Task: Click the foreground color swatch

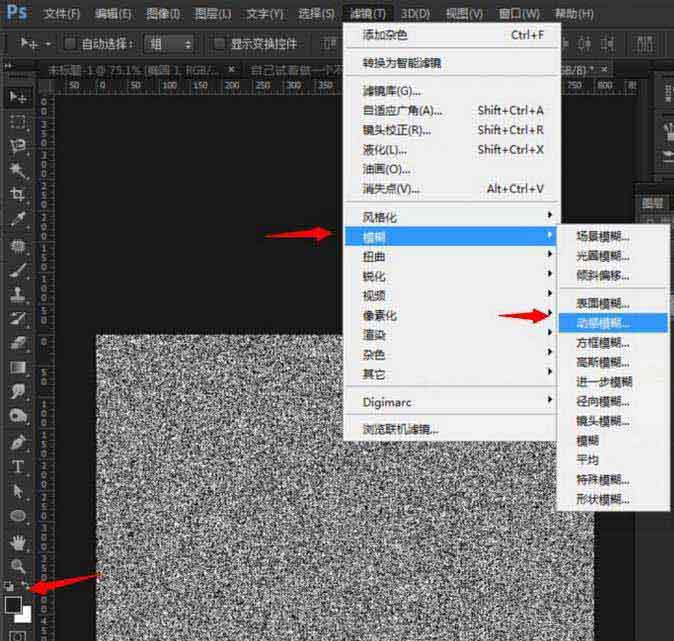Action: [13, 604]
